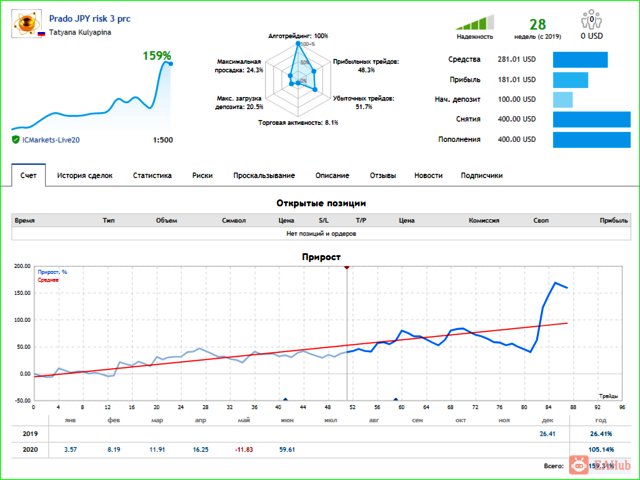Image resolution: width=640 pixels, height=480 pixels.
Task: Select the Проскальзывание tab
Action: [264, 176]
